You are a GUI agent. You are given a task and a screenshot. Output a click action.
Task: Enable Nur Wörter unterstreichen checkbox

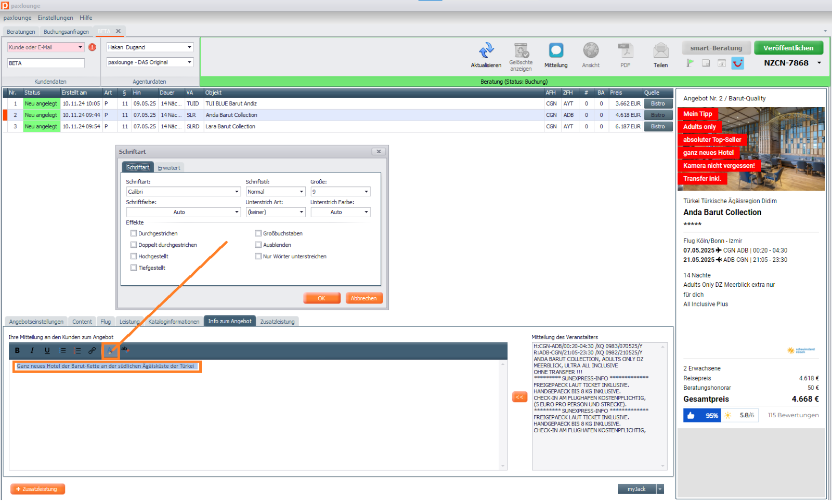(258, 257)
